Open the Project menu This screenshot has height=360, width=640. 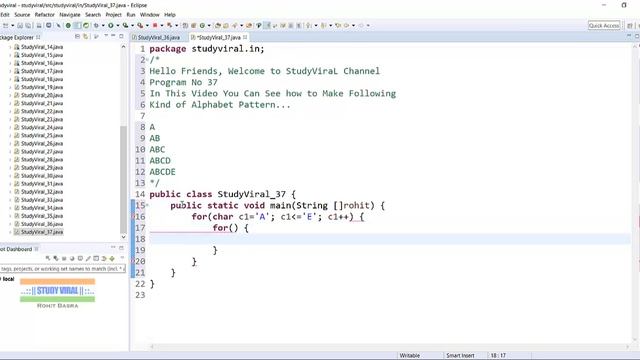click(113, 15)
